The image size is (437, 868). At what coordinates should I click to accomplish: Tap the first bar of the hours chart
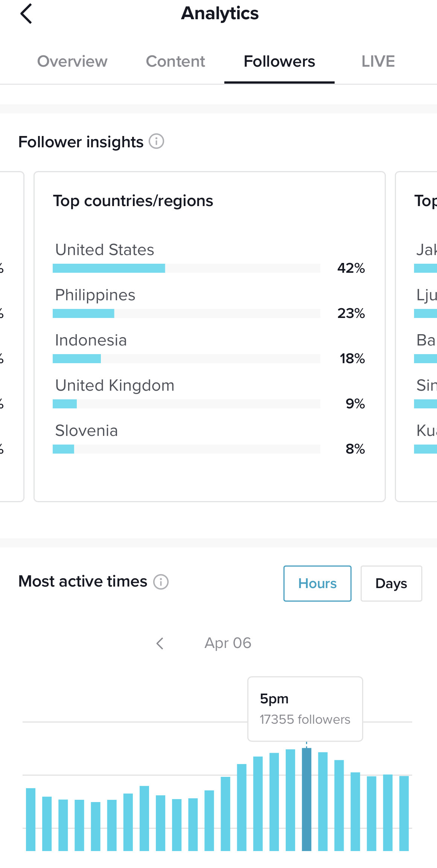[30, 819]
